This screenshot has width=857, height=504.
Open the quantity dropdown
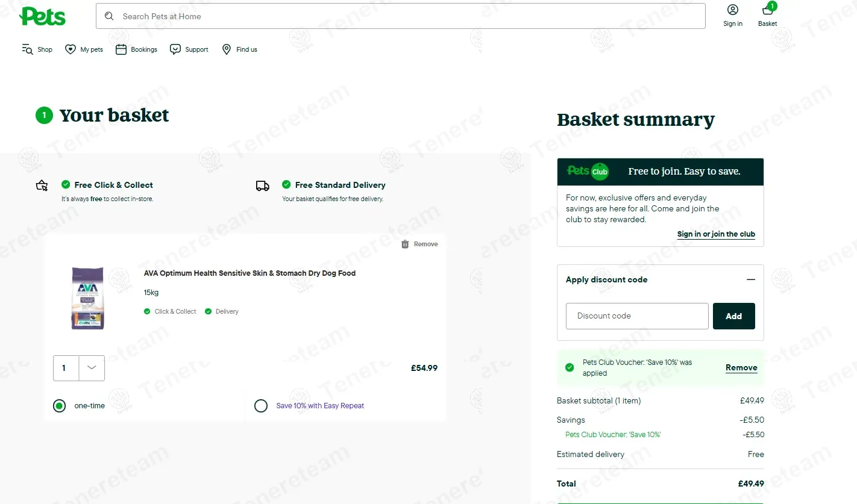[92, 368]
